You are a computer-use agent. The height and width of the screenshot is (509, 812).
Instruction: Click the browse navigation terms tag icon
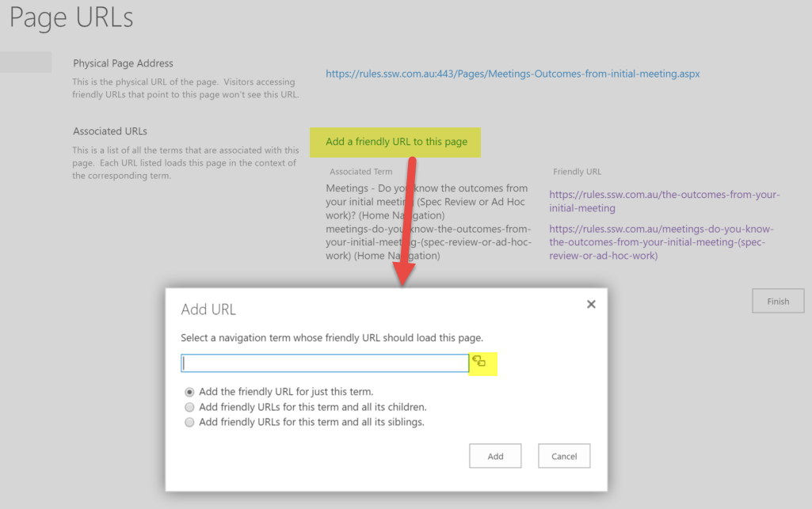coord(479,362)
